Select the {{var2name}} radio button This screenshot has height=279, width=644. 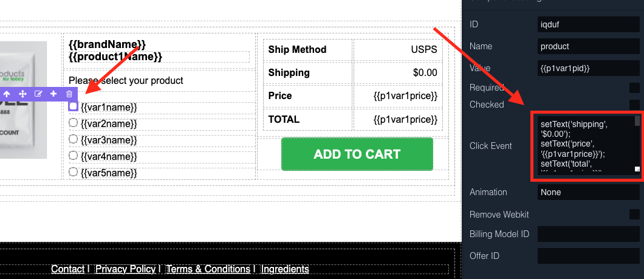(x=74, y=123)
